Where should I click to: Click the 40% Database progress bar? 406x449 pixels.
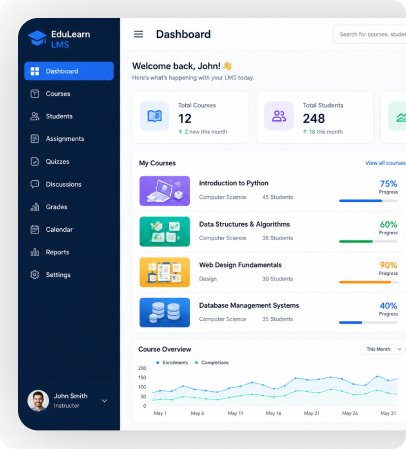(368, 322)
